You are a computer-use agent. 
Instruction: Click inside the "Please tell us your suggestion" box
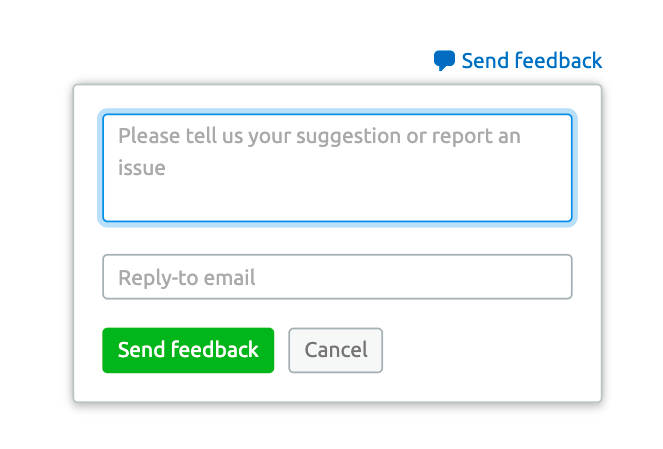pos(337,168)
